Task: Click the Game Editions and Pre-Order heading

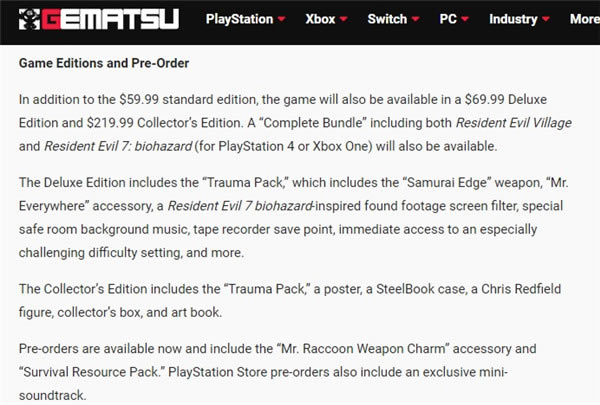Action: click(104, 64)
